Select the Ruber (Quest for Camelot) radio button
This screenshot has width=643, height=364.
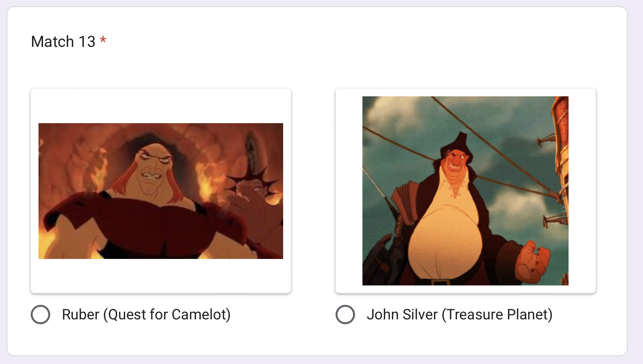[x=40, y=315]
